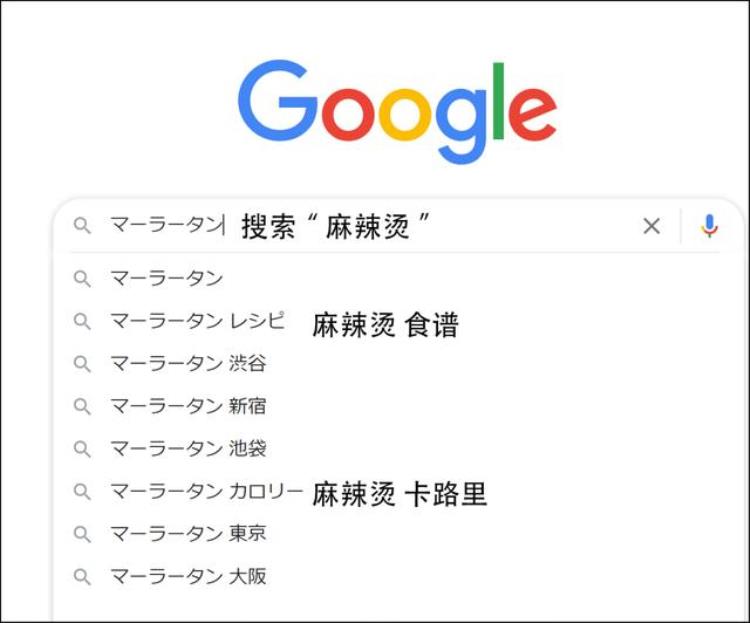750x623 pixels.
Task: Click the magnifier icon in the search box
Action: 82,226
